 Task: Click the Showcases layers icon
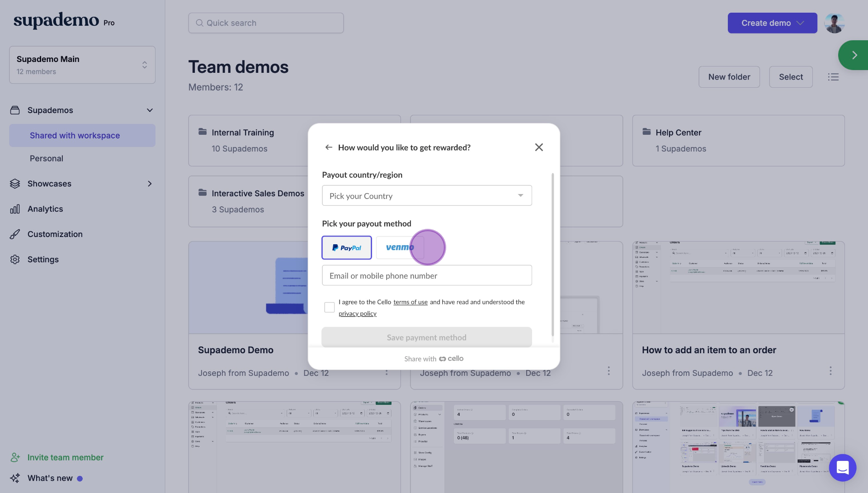15,184
